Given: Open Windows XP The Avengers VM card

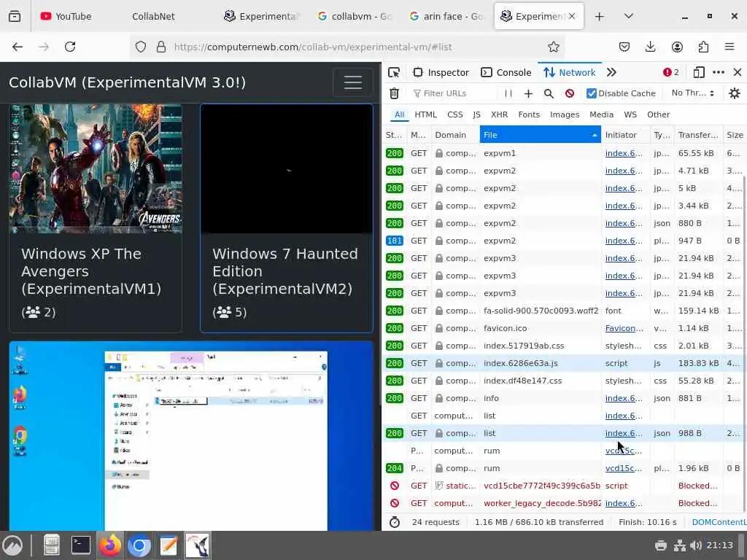Looking at the screenshot, I should [x=96, y=217].
